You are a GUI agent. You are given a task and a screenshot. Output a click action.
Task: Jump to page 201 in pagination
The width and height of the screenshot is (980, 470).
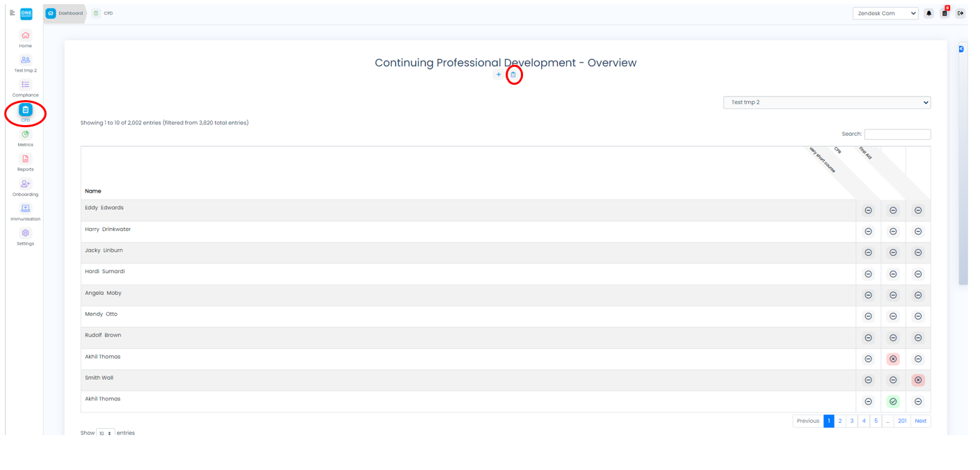pos(902,421)
